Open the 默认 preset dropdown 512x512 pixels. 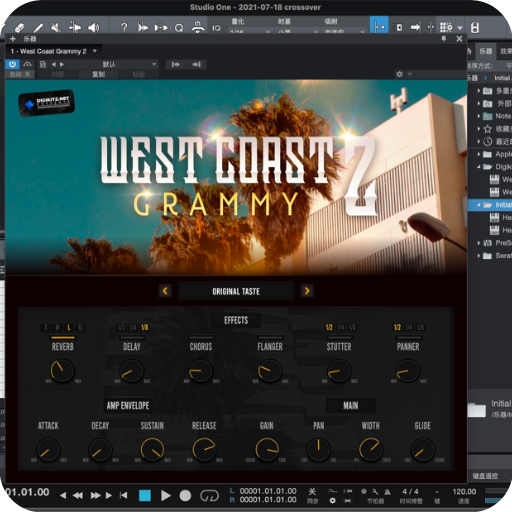coord(113,64)
